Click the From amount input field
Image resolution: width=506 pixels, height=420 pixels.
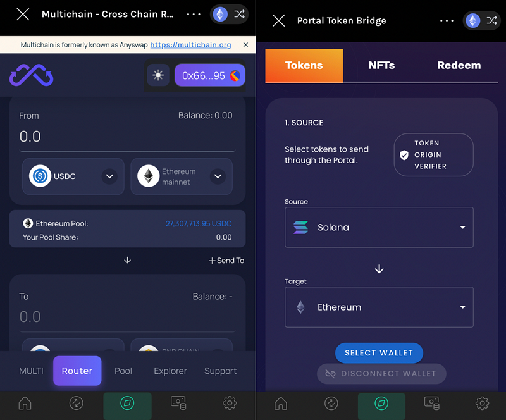pyautogui.click(x=127, y=137)
